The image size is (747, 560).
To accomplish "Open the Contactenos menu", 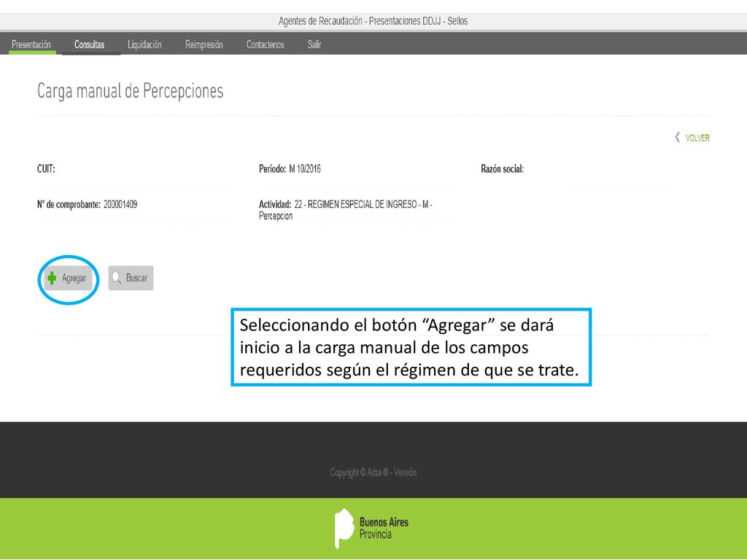I will click(x=265, y=44).
